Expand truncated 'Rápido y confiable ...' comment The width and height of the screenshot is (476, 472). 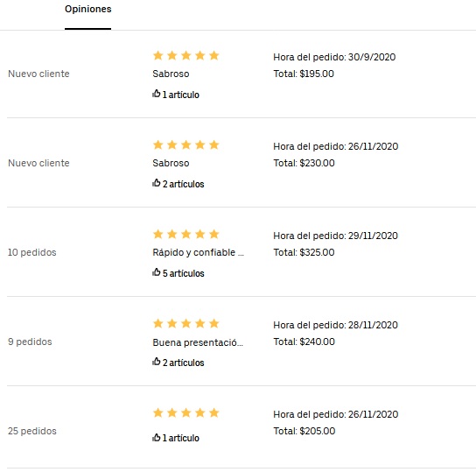click(x=199, y=252)
